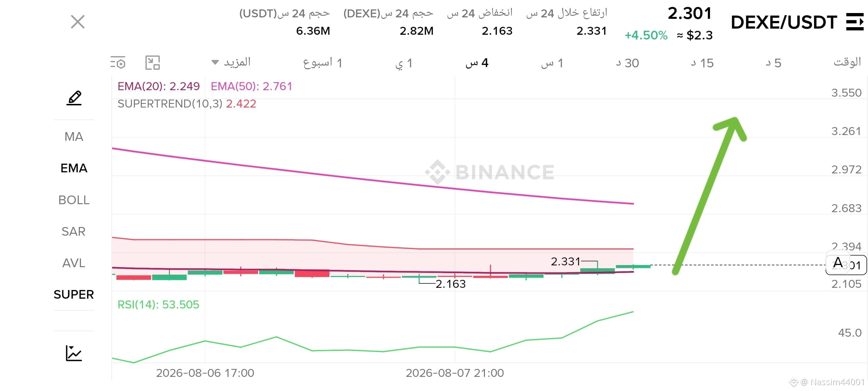Open chart settings icon with gear
Screen dimensions: 868x391
point(118,63)
